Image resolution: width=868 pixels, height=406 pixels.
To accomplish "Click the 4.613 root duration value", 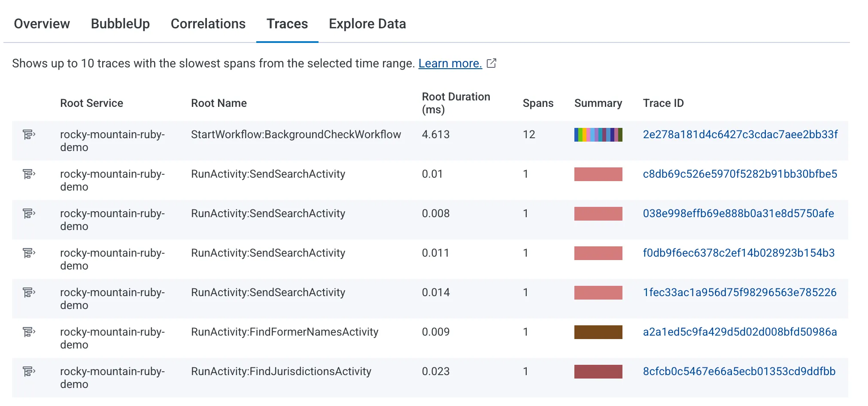I will point(436,134).
